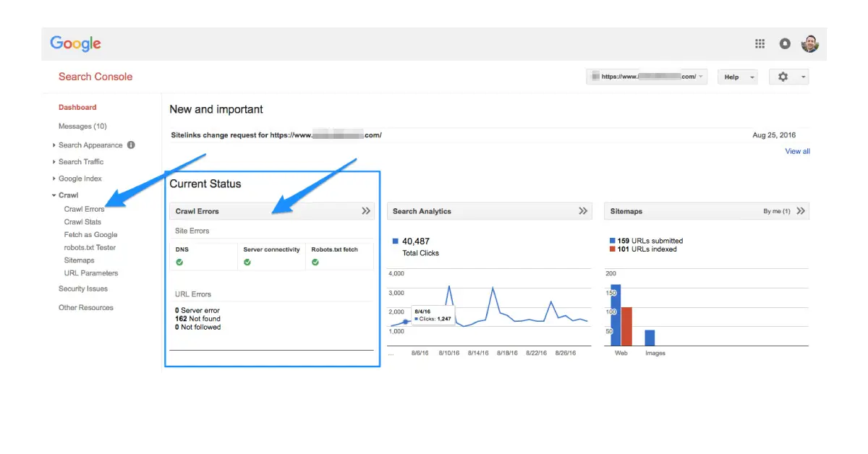868x454 pixels.
Task: Open Crawl Errors panel double-arrow icon
Action: pyautogui.click(x=366, y=211)
